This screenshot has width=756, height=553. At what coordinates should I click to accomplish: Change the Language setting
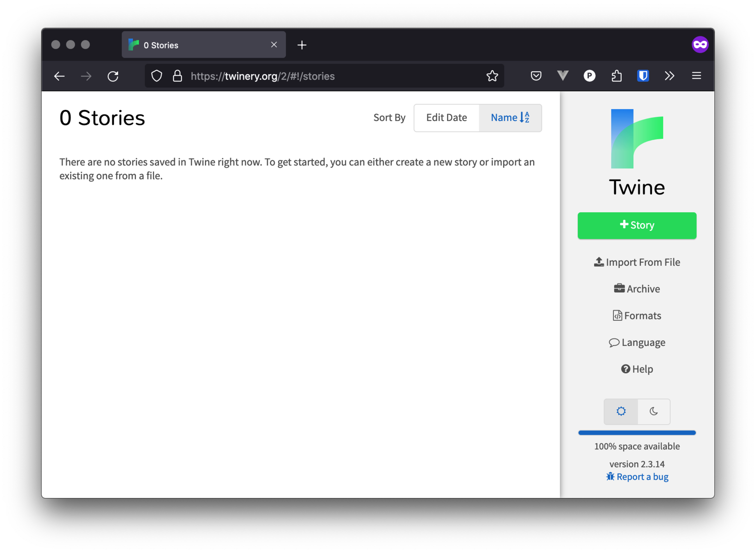coord(637,342)
